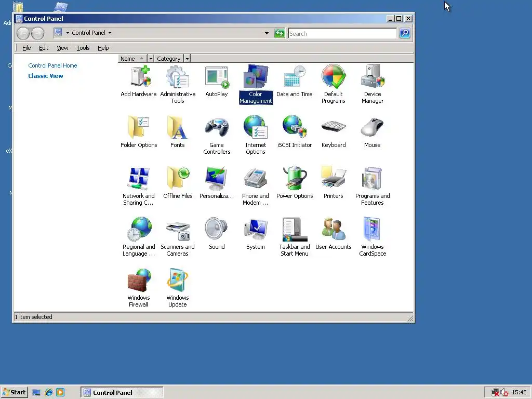Expand the arrow after Control Panel breadcrumb
Image resolution: width=532 pixels, height=399 pixels.
(x=110, y=33)
